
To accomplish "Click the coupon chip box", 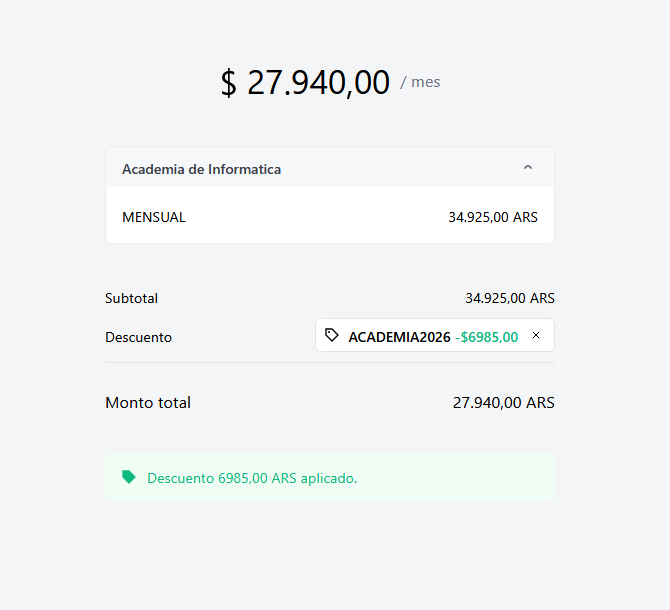I will pyautogui.click(x=435, y=335).
